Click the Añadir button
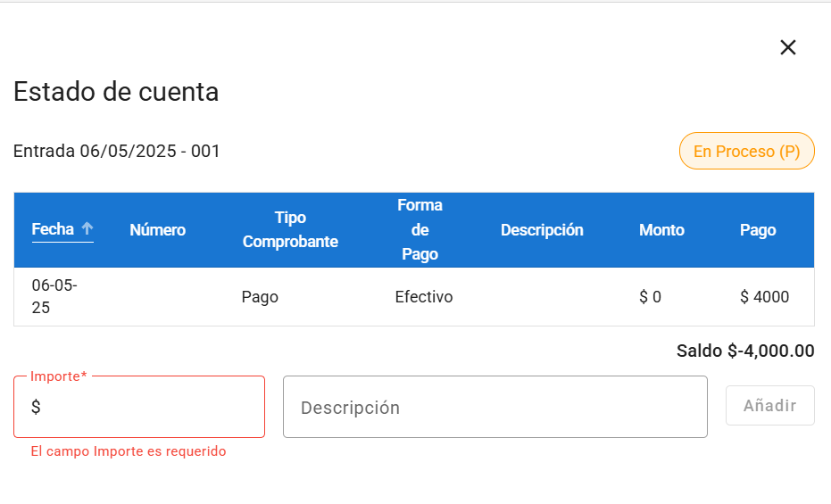 tap(769, 406)
